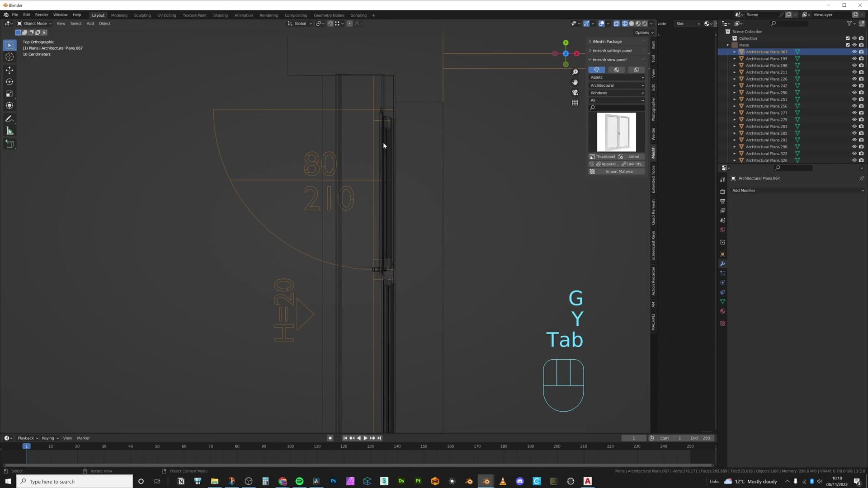Open the Windows subcategory dropdown
This screenshot has height=488, width=868.
(x=617, y=93)
